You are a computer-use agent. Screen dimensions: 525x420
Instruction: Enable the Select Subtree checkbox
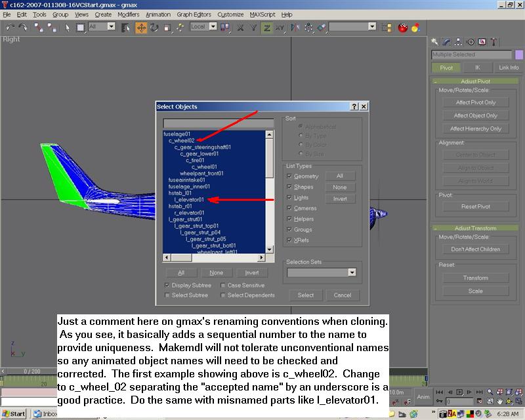167,295
